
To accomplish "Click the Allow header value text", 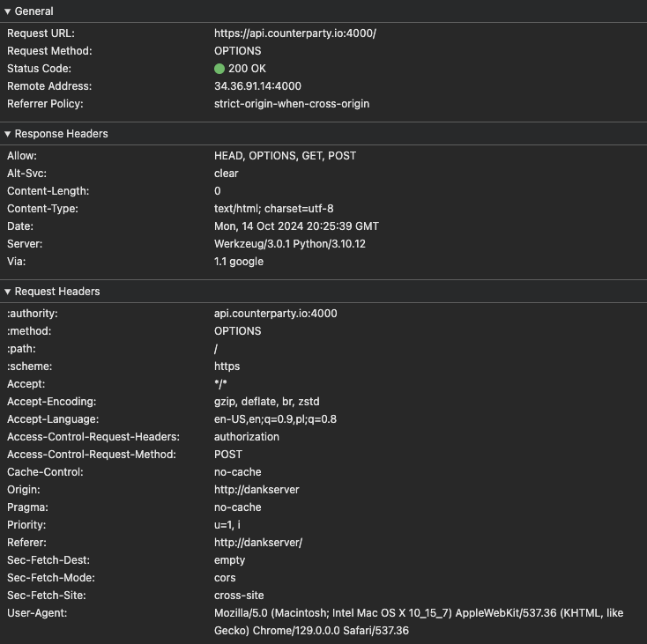I will click(x=285, y=156).
